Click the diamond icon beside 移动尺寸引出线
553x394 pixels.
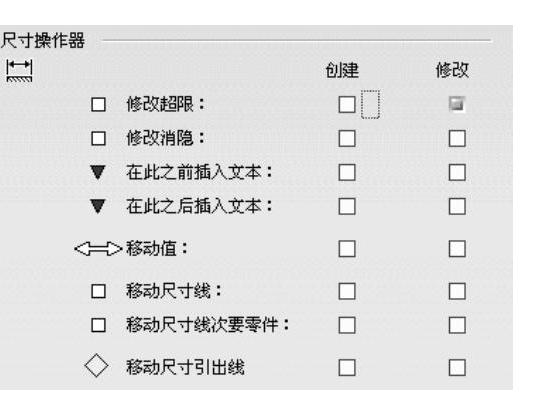[96, 366]
